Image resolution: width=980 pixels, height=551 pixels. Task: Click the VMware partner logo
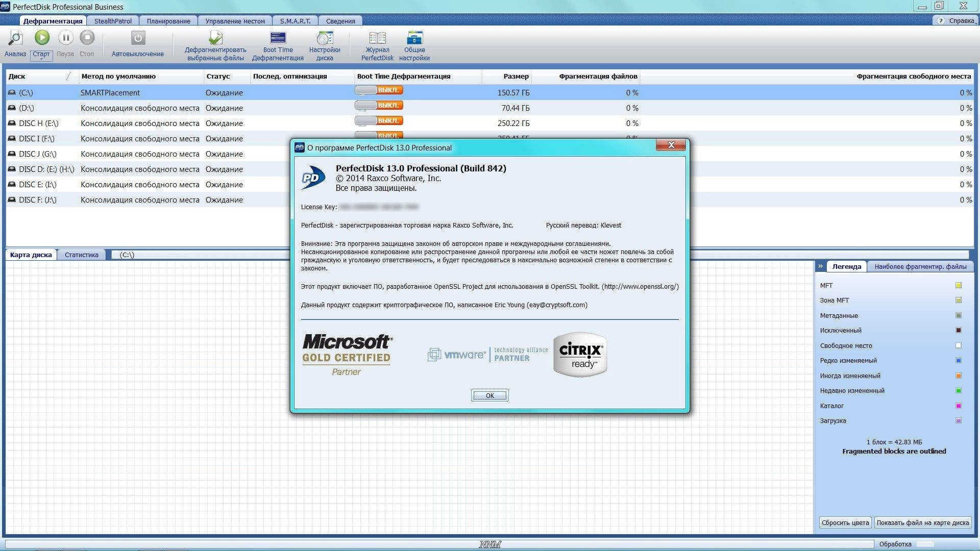coord(487,354)
